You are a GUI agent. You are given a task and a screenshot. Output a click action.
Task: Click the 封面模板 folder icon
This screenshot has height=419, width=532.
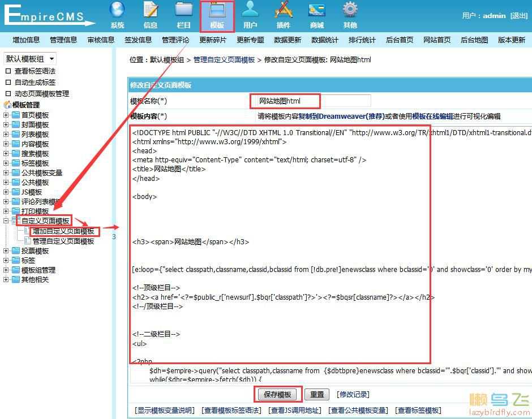pyautogui.click(x=16, y=125)
